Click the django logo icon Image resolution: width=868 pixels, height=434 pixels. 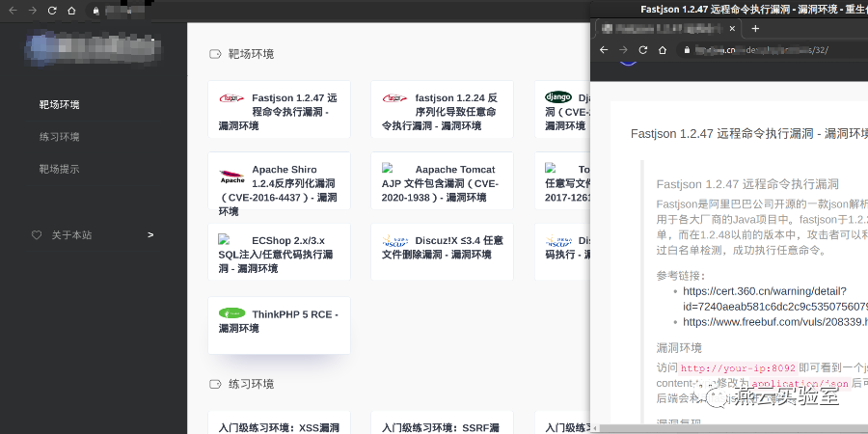click(558, 96)
